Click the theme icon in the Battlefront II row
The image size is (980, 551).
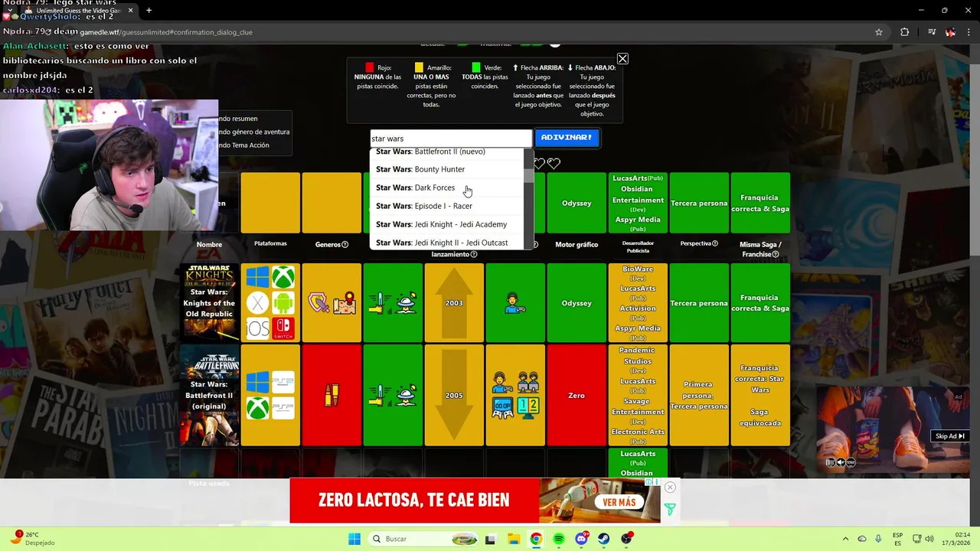[x=393, y=395]
